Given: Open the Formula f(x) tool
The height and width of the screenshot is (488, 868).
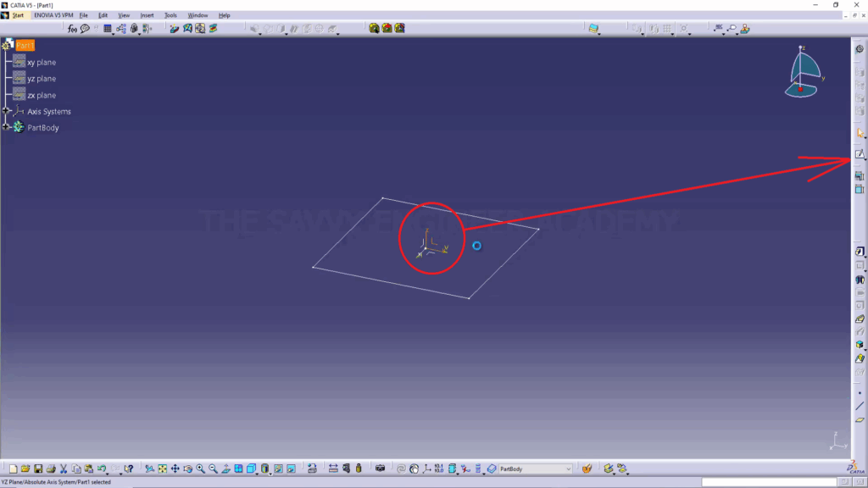Looking at the screenshot, I should click(73, 28).
